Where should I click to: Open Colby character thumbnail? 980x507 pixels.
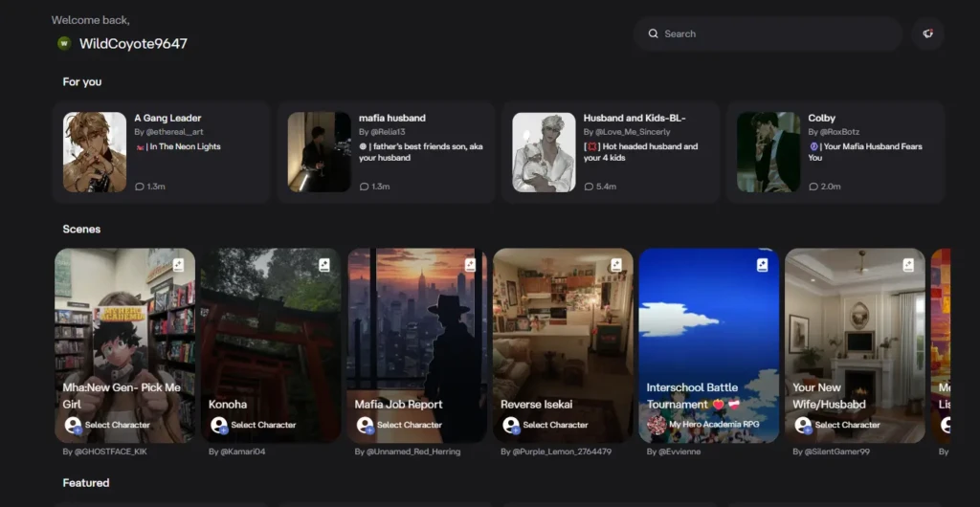(x=768, y=152)
